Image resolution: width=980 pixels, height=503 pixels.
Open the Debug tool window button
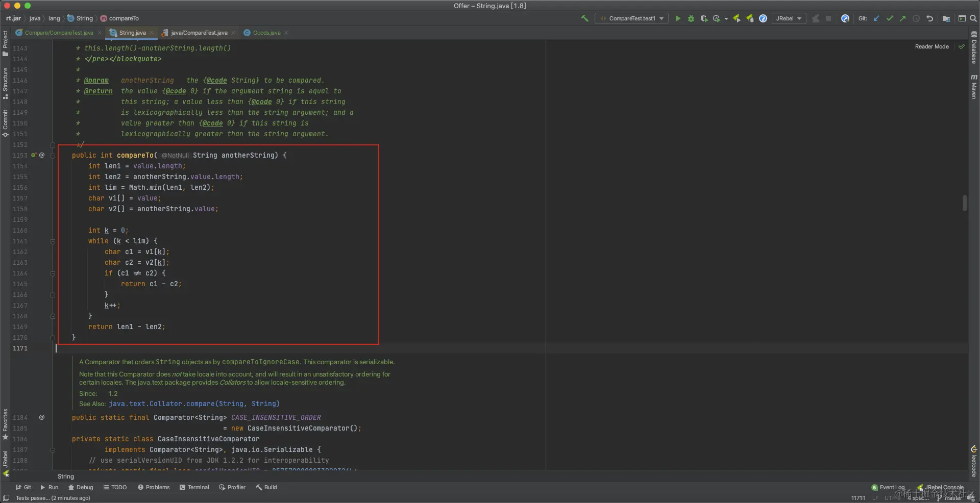pos(81,487)
